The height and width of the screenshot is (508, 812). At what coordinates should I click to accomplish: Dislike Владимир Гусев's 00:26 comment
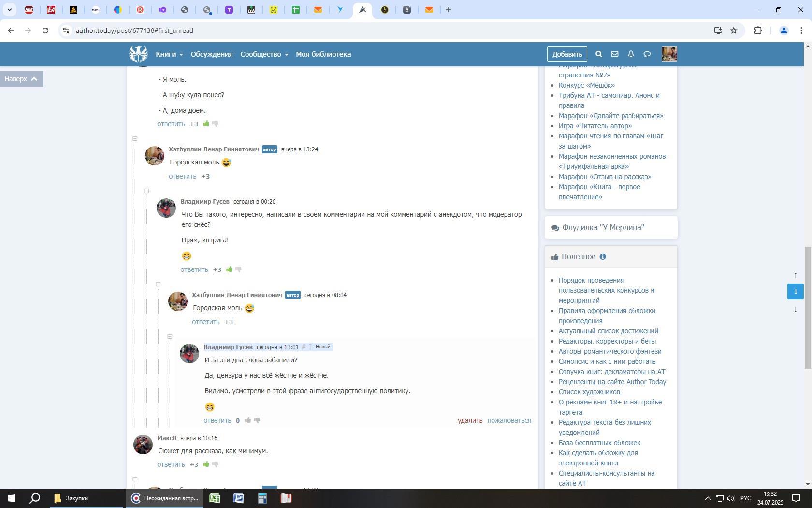[239, 269]
